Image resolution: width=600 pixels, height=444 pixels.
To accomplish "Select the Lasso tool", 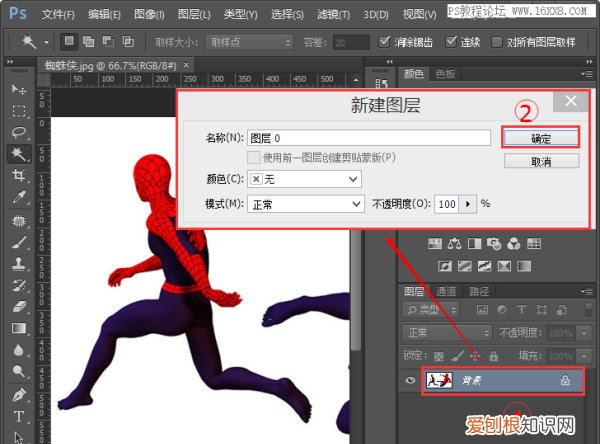I will tap(19, 133).
